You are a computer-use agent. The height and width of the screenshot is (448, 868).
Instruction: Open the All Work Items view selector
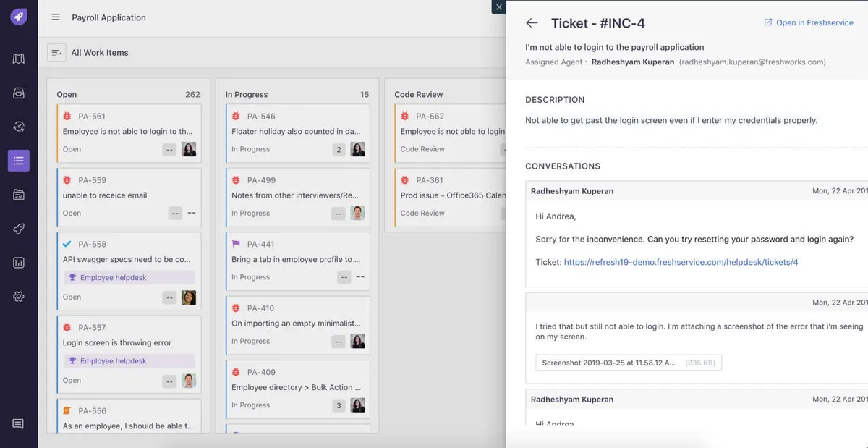[x=100, y=53]
